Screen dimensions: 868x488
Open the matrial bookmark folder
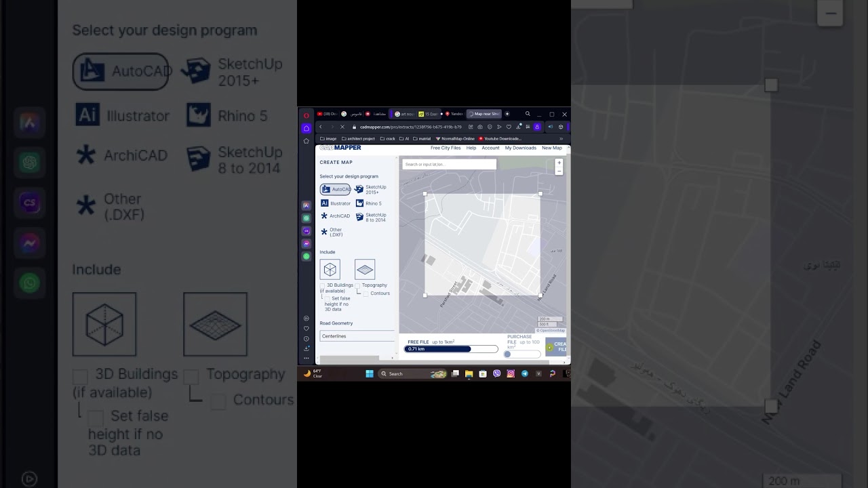[422, 138]
